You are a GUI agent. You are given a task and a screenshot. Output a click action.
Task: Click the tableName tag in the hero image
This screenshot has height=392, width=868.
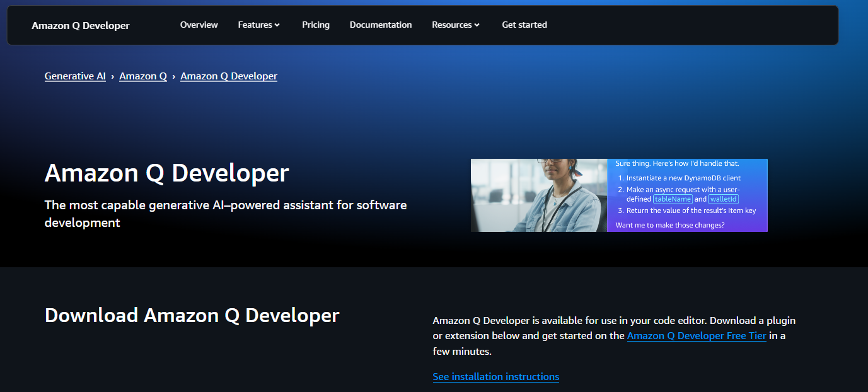(x=673, y=199)
